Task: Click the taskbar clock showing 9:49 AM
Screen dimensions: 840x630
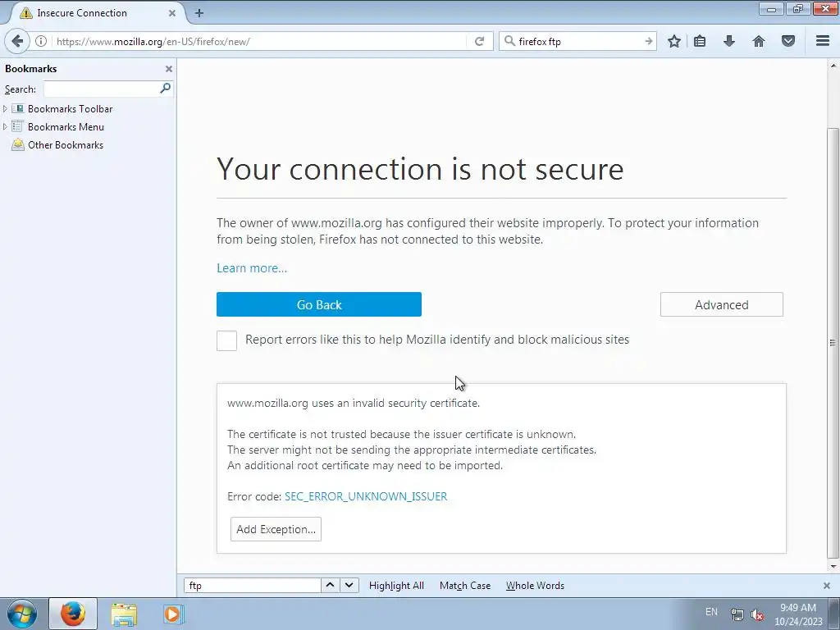Action: click(x=798, y=614)
